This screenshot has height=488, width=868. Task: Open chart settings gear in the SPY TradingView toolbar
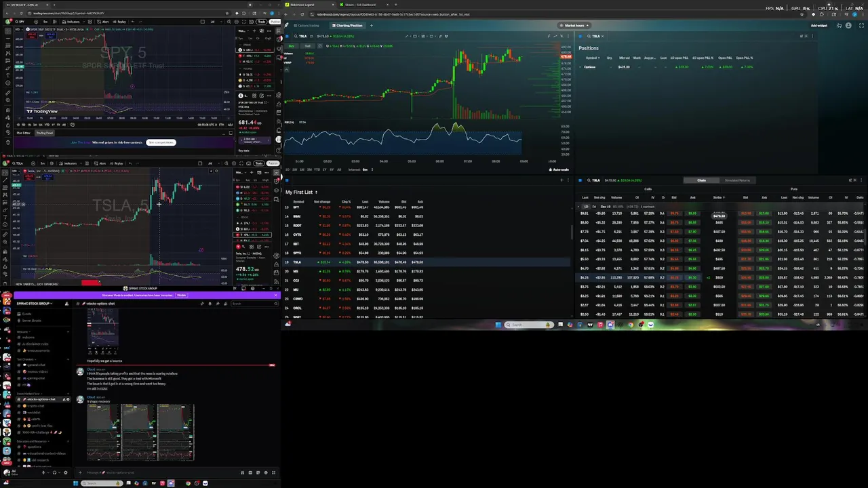click(x=237, y=22)
